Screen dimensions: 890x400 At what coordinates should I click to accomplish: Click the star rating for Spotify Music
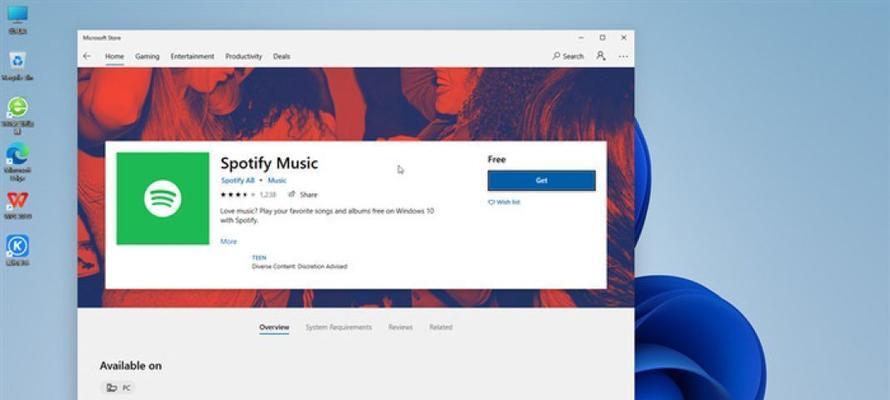(238, 195)
